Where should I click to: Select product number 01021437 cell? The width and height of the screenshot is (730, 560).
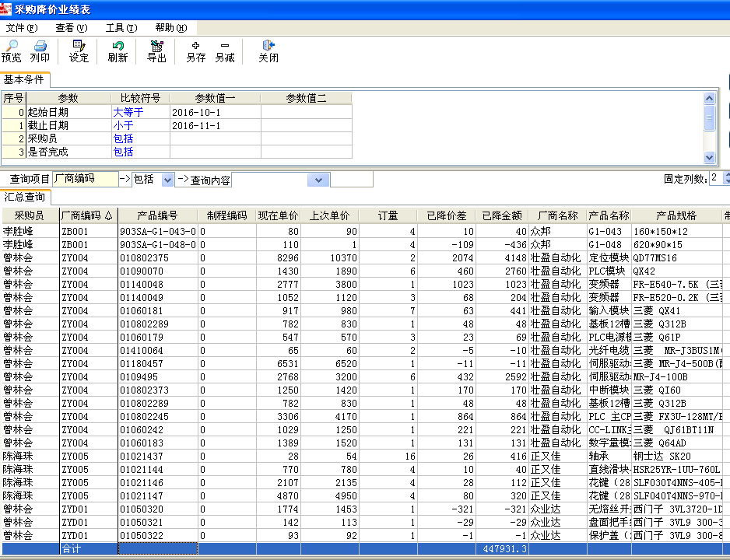click(x=158, y=457)
